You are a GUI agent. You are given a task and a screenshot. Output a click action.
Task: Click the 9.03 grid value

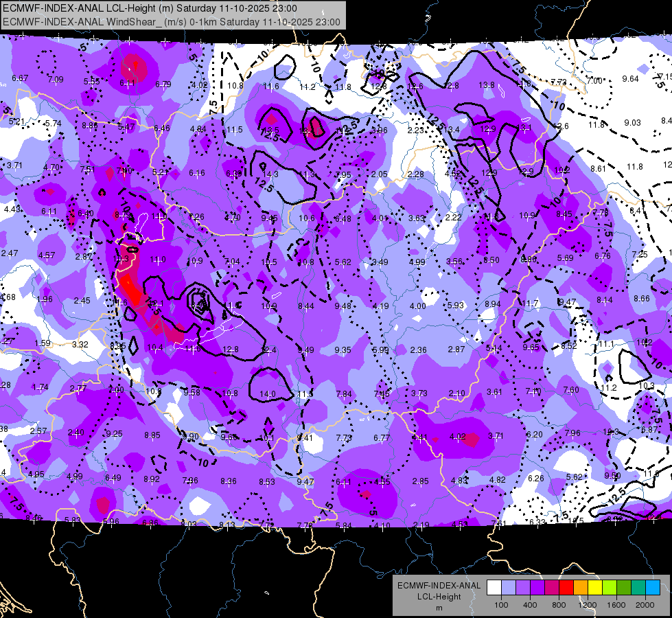[633, 123]
